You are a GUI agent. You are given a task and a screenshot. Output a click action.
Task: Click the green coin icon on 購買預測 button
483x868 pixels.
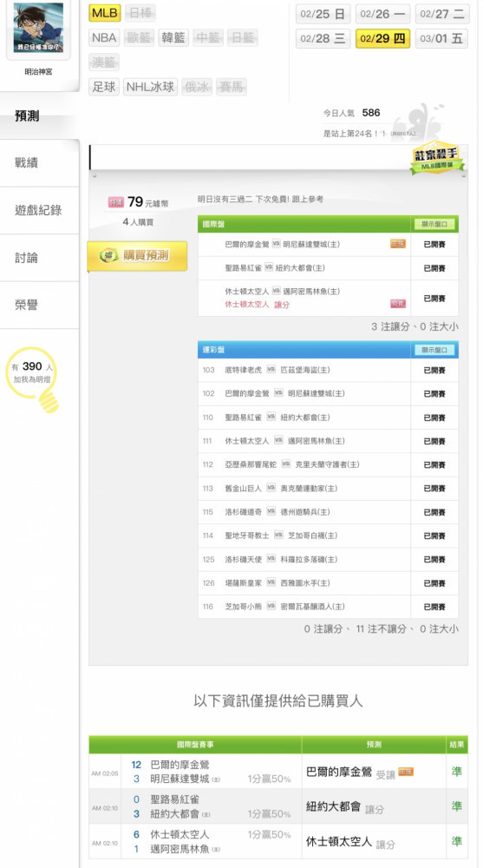tap(109, 255)
